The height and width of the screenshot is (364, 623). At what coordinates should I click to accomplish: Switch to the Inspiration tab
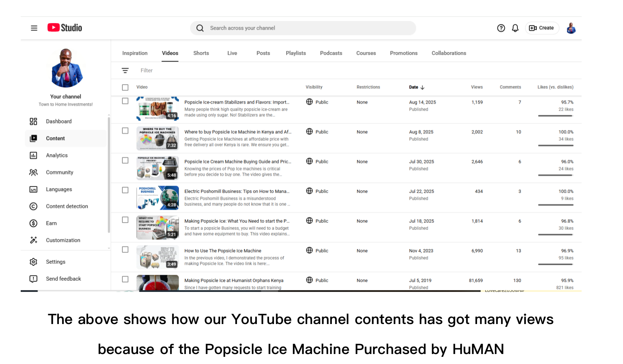tap(135, 53)
